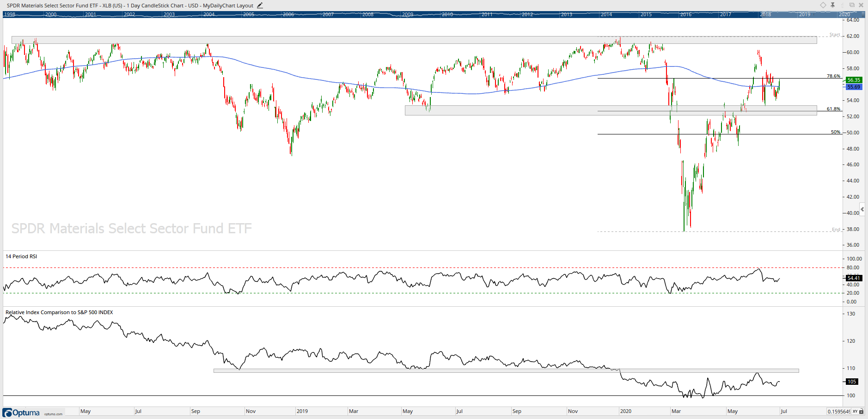868x419 pixels.
Task: Expand the side panel arrow on right edge
Action: click(x=862, y=209)
